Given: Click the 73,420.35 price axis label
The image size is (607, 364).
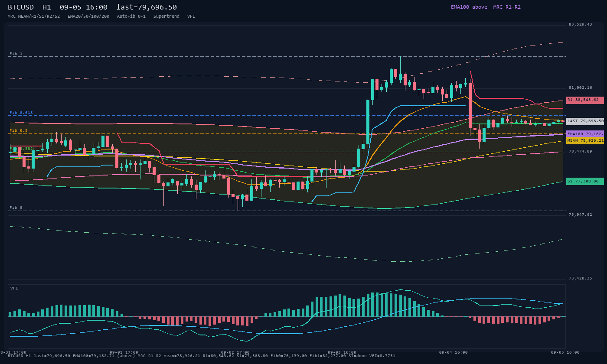Looking at the screenshot, I should tap(580, 278).
